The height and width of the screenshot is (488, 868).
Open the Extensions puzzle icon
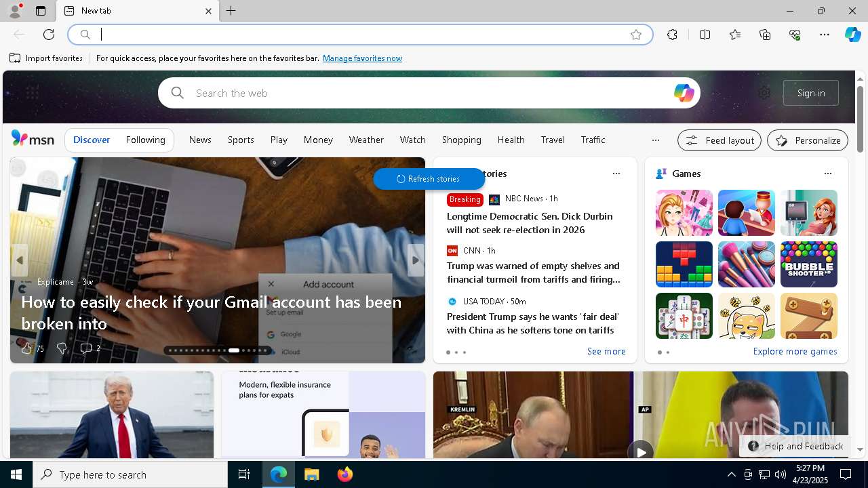(x=672, y=35)
